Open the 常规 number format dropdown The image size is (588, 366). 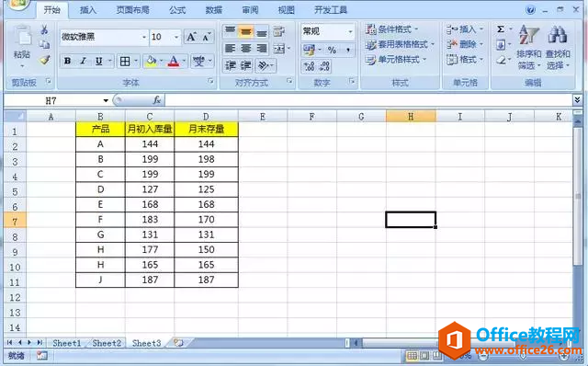350,31
